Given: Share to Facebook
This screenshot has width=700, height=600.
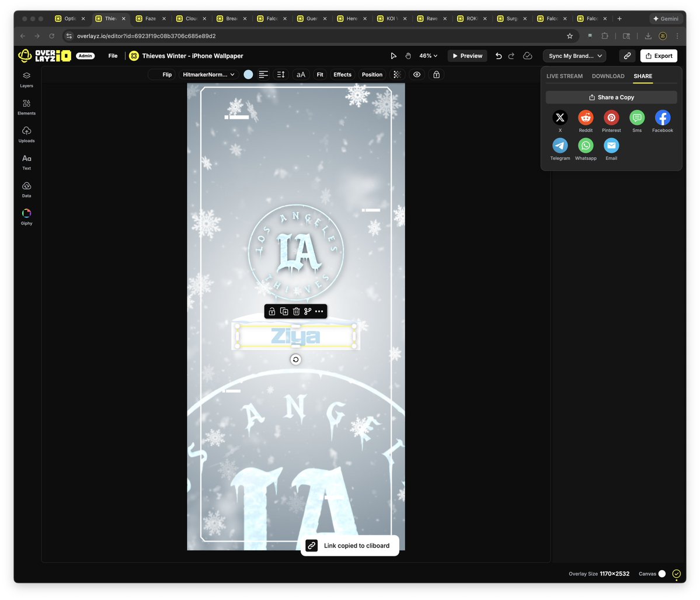Looking at the screenshot, I should (x=663, y=118).
